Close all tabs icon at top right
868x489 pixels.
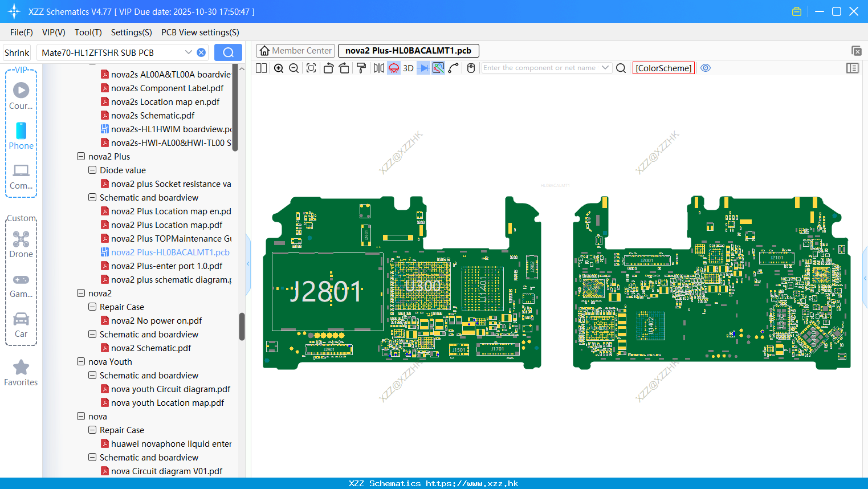pyautogui.click(x=856, y=51)
